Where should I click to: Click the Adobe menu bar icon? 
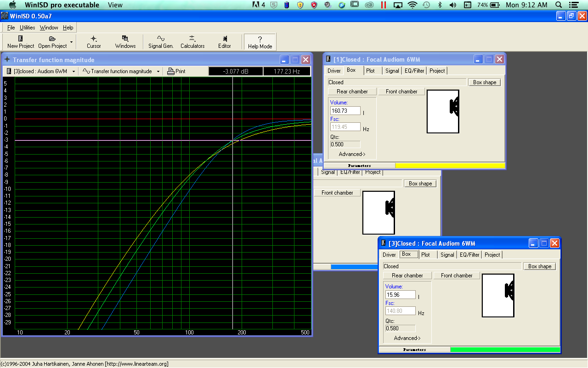pos(259,5)
